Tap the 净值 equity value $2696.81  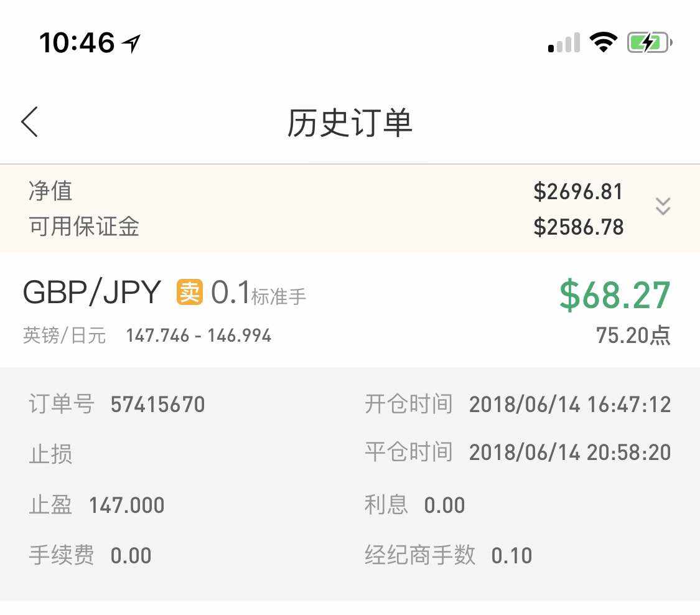tap(578, 192)
